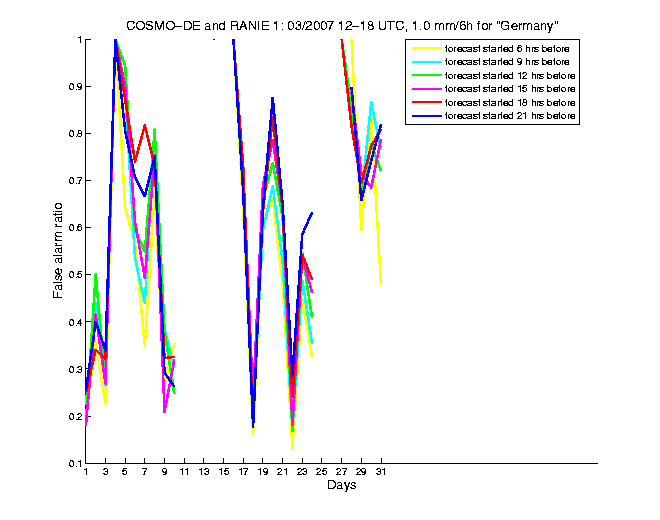Screen dimensions: 660x520
Task: Click x-axis day tick label '25'
Action: 322,472
